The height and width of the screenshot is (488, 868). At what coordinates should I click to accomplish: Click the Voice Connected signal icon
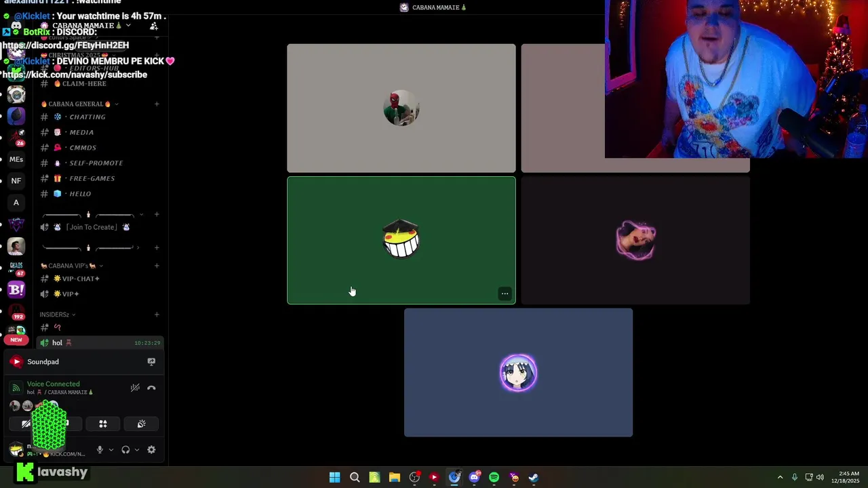pos(16,388)
